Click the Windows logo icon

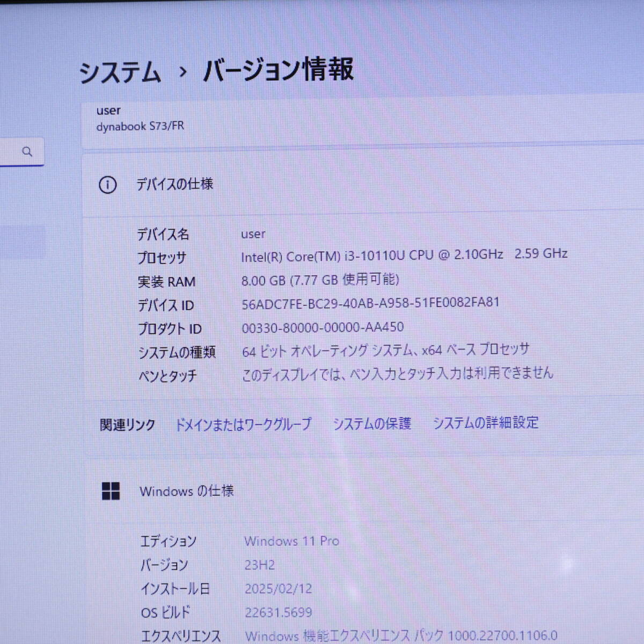point(111,491)
